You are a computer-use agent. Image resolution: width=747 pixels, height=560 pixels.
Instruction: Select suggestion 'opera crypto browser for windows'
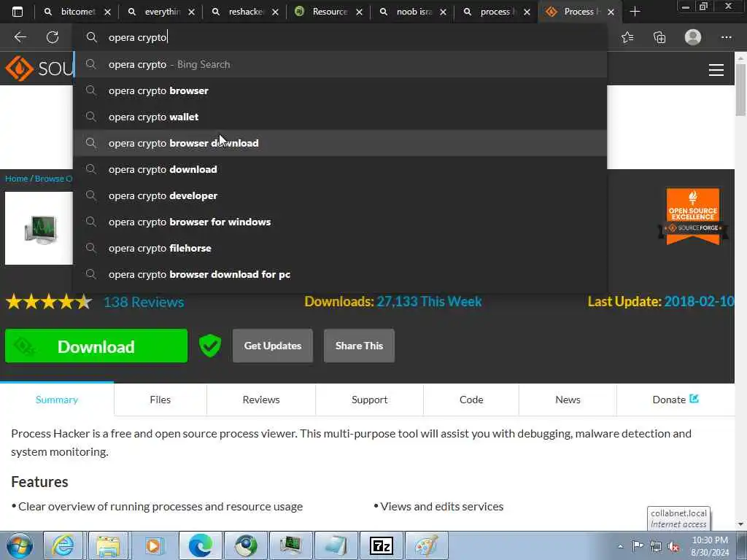[340, 222]
